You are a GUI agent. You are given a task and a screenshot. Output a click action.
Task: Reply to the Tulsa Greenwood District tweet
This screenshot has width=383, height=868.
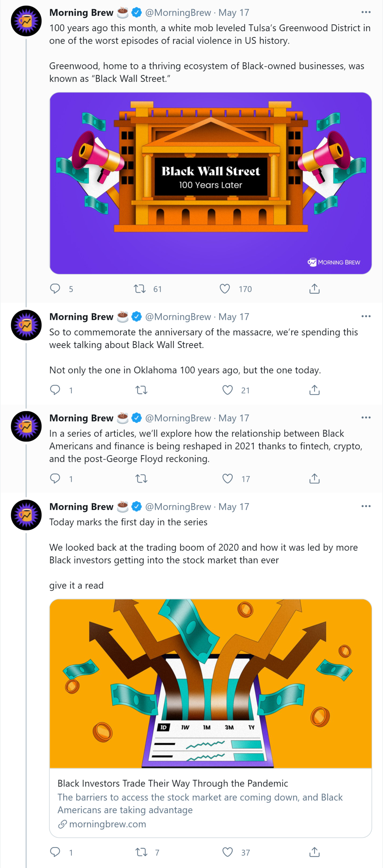pyautogui.click(x=55, y=289)
